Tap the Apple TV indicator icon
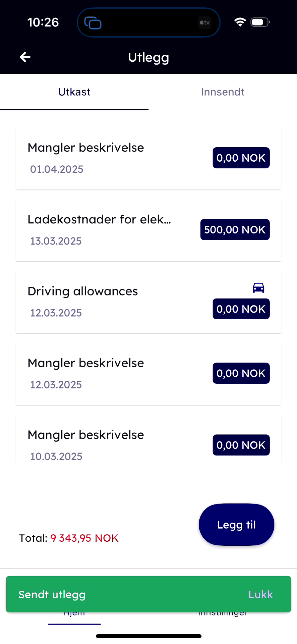The height and width of the screenshot is (644, 297). click(x=204, y=22)
